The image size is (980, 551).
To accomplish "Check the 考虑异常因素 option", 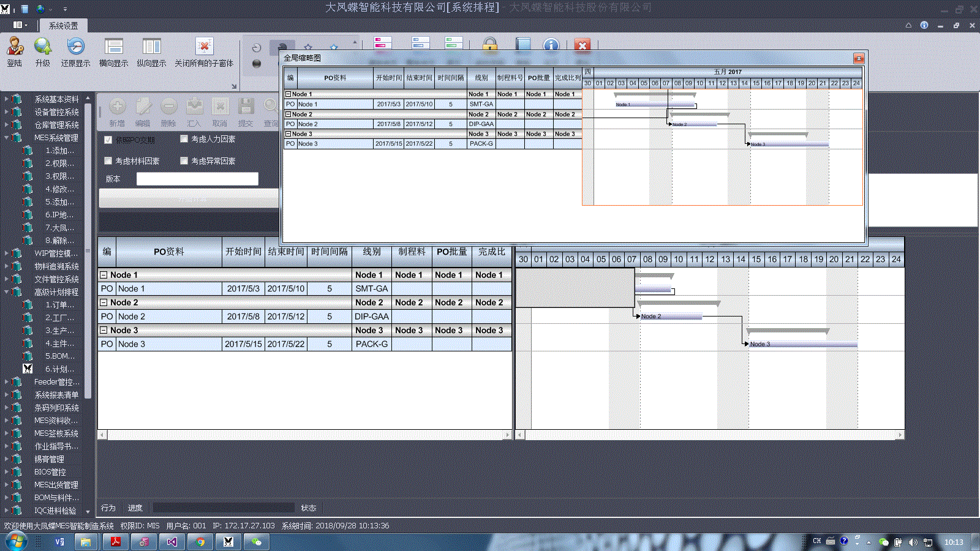I will [184, 161].
